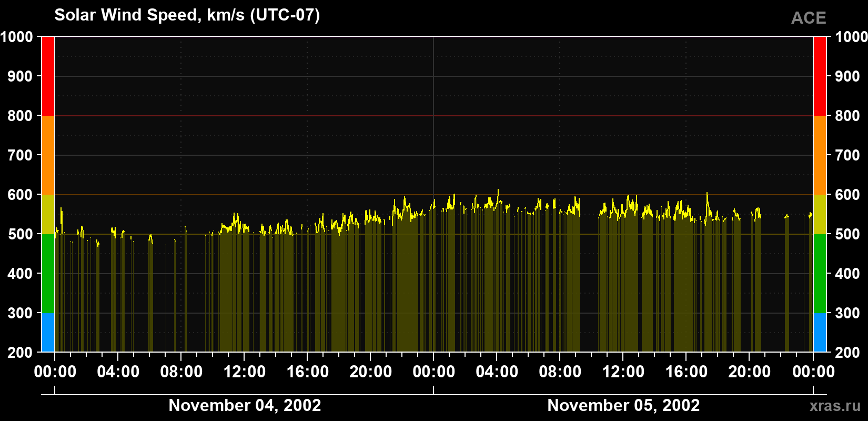Click the 800 label on the left axis
Screen dimensions: 868x421
(x=20, y=116)
